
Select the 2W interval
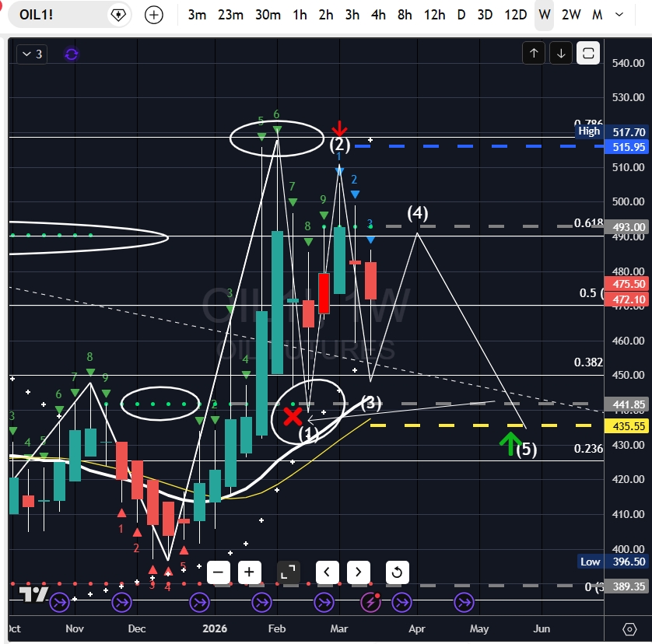pos(571,15)
